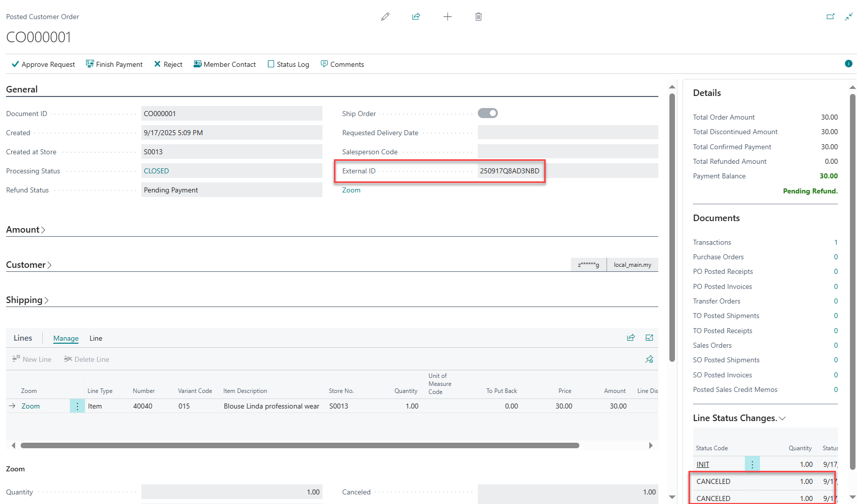
Task: Expand the Shipping section
Action: tap(27, 300)
